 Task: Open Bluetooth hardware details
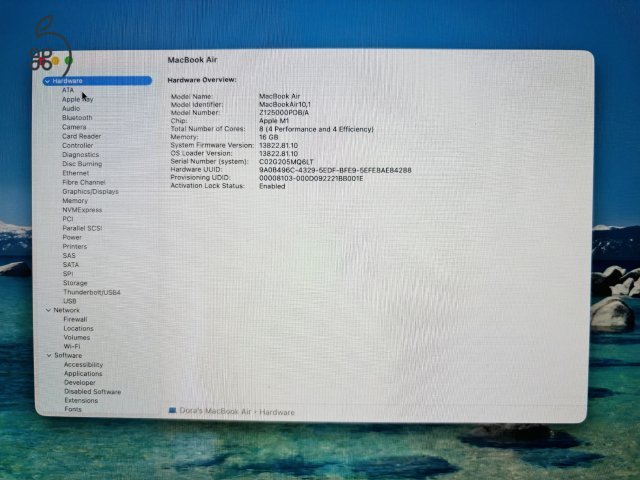tap(77, 118)
